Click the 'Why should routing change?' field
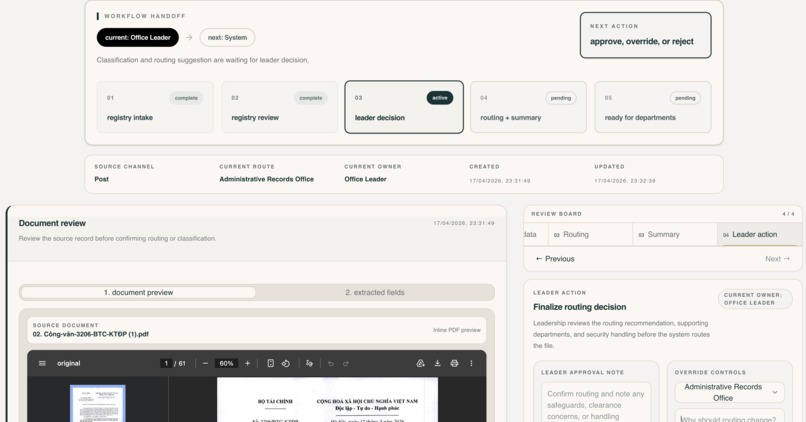 729,416
